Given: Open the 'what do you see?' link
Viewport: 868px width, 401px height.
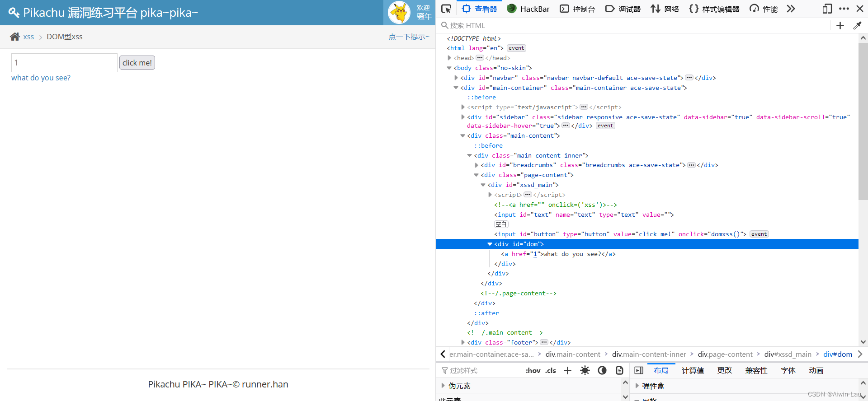Looking at the screenshot, I should [41, 78].
